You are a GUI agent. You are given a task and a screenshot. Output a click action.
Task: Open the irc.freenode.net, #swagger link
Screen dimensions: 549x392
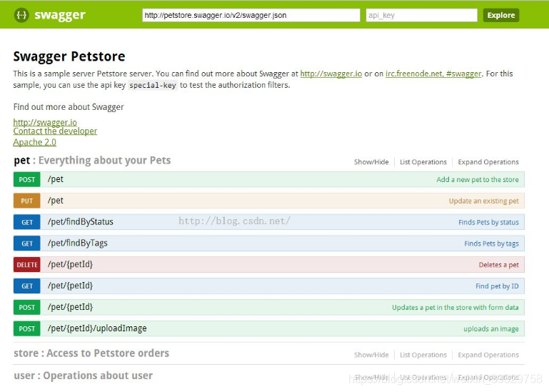pos(433,74)
